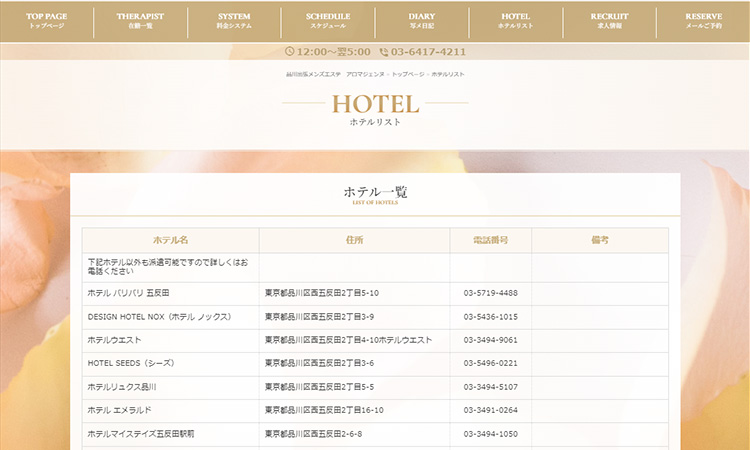Click the ホテル エメラルド address cell
This screenshot has height=450, width=750.
pos(324,410)
